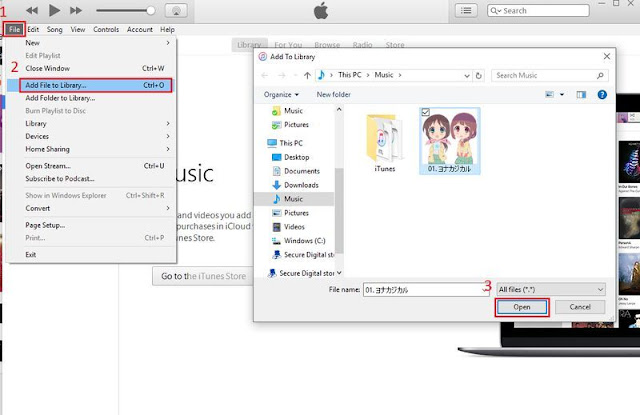Click the back arrow in Add To Library
This screenshot has width=640, height=415.
pyautogui.click(x=264, y=75)
